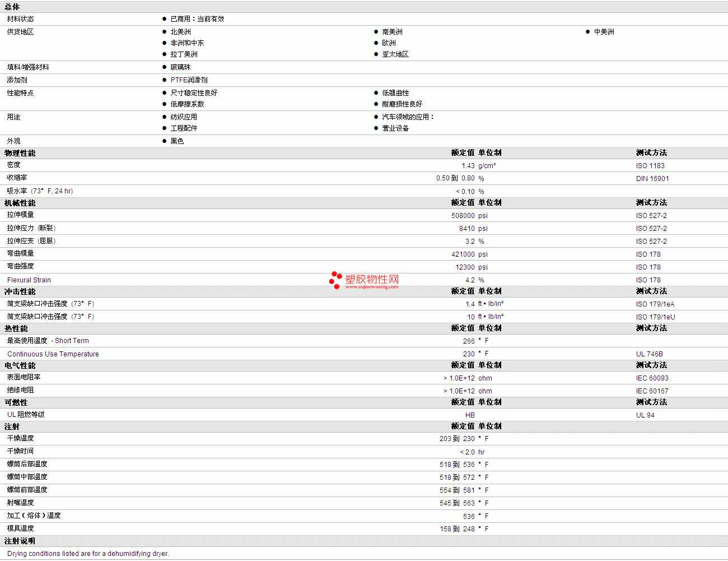Click the 拉丁美洲 region entry

click(x=184, y=54)
